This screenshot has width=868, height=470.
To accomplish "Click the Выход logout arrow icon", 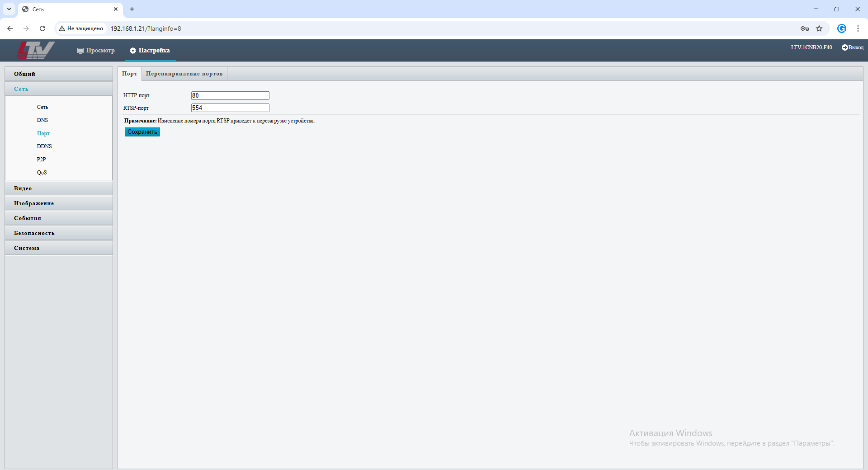I will click(x=844, y=47).
